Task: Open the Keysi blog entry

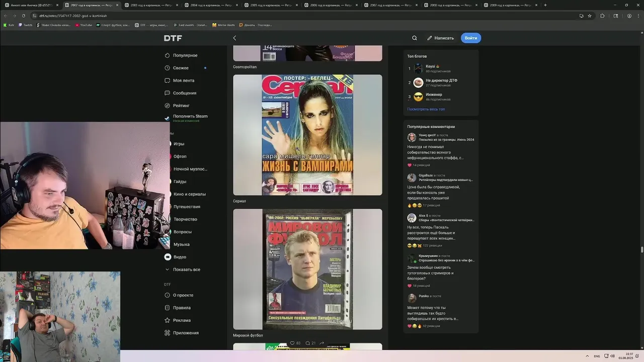Action: 442,68
